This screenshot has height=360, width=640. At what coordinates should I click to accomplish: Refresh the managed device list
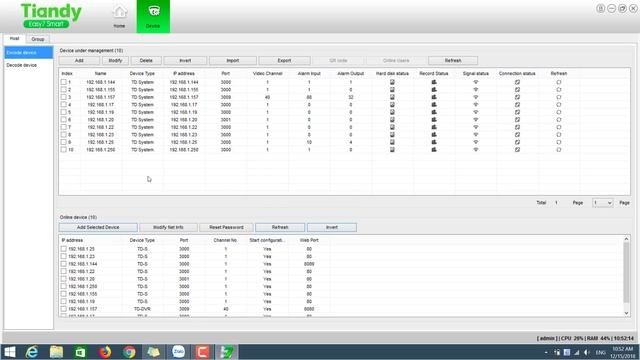pos(453,60)
